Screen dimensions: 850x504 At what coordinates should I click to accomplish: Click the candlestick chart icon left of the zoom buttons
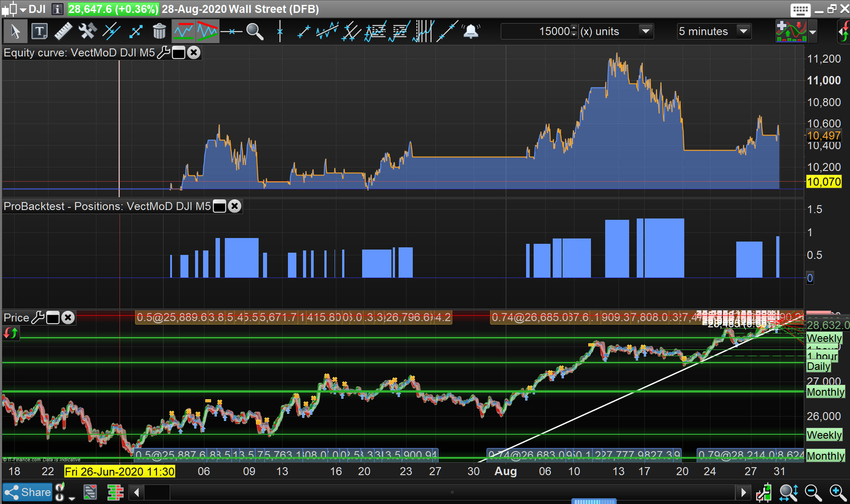763,492
